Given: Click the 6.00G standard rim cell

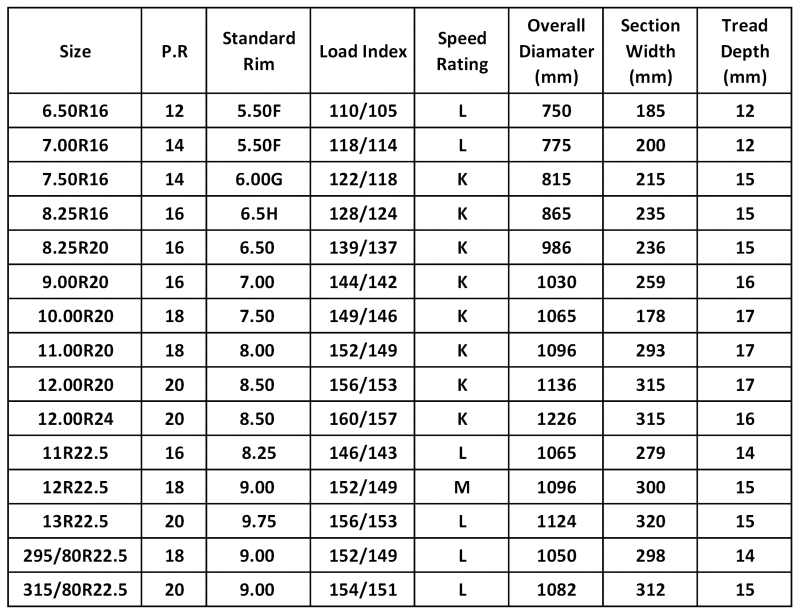Looking at the screenshot, I should pyautogui.click(x=258, y=179).
